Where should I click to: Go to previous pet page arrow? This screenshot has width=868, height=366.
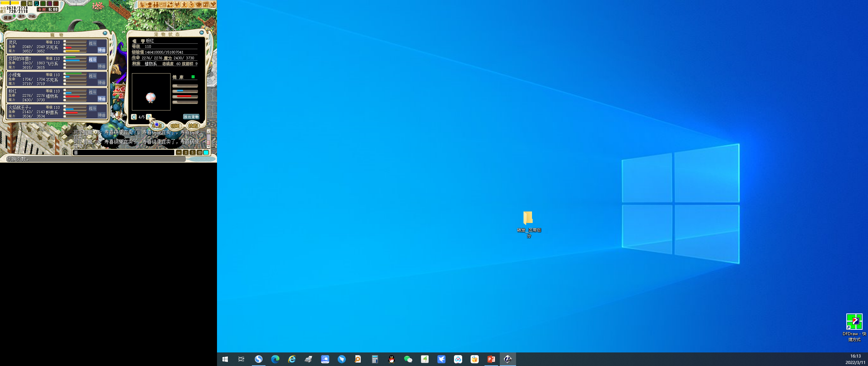[x=134, y=117]
